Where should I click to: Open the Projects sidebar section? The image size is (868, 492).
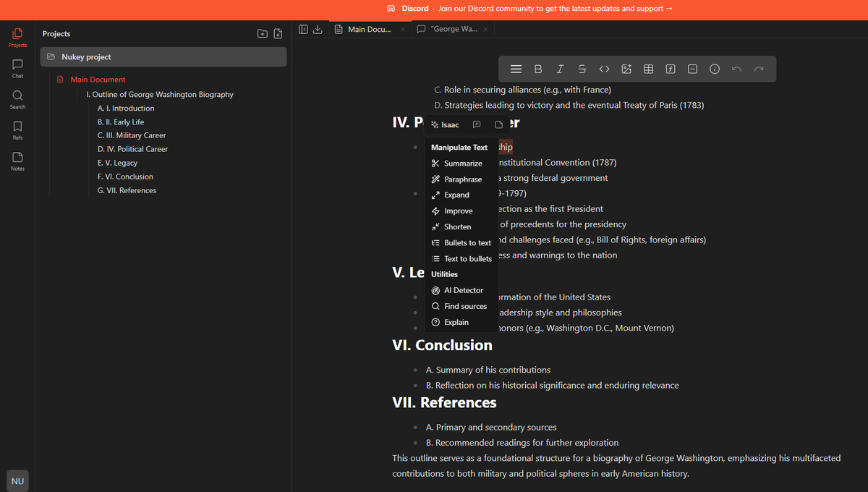coord(17,38)
